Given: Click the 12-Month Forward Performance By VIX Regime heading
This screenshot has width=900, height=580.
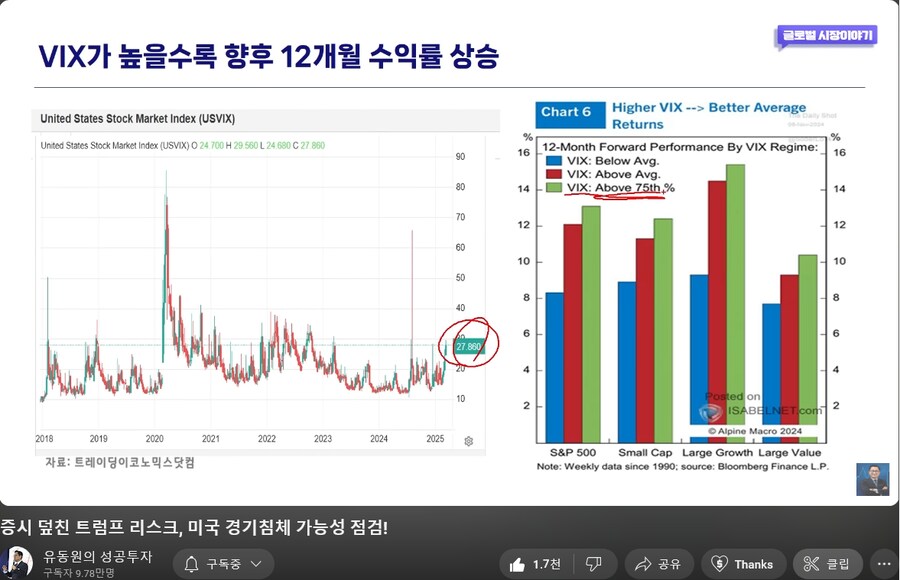Looking at the screenshot, I should (680, 147).
